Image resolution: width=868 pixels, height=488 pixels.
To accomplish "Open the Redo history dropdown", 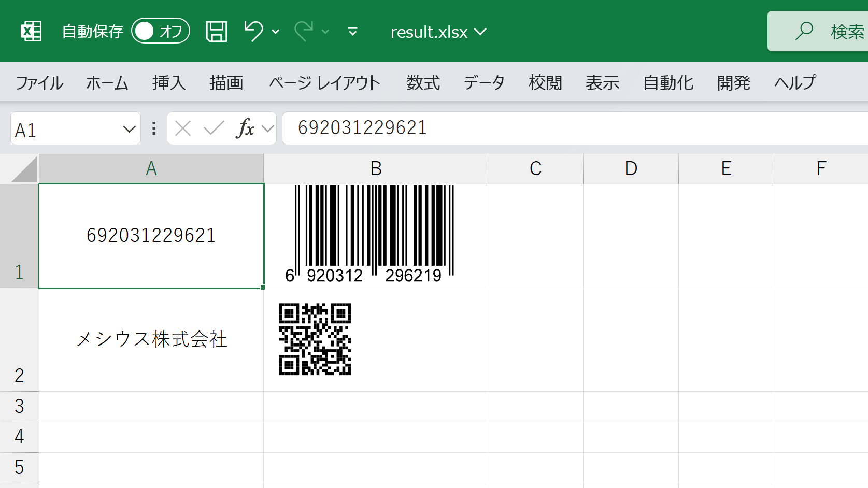I will pos(325,32).
